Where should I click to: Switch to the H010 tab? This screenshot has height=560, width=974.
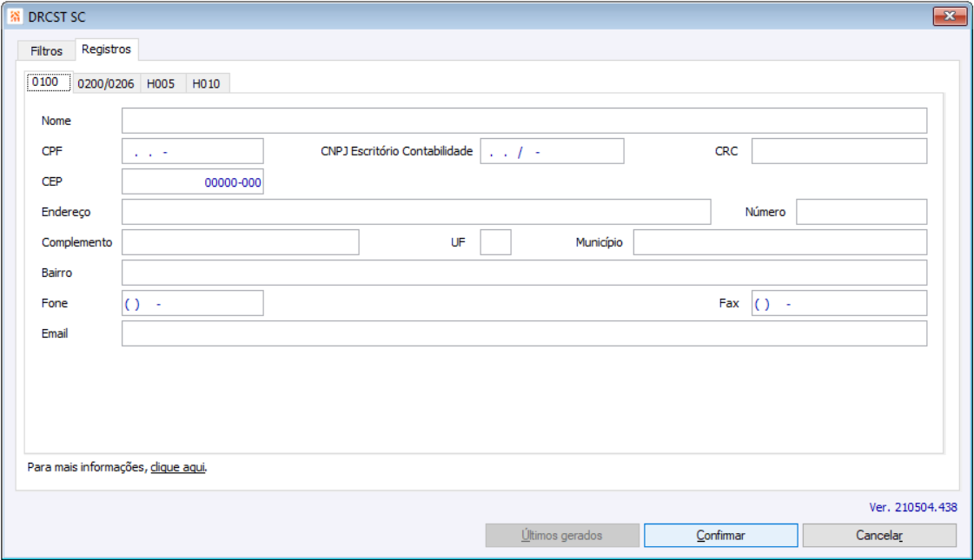[206, 84]
